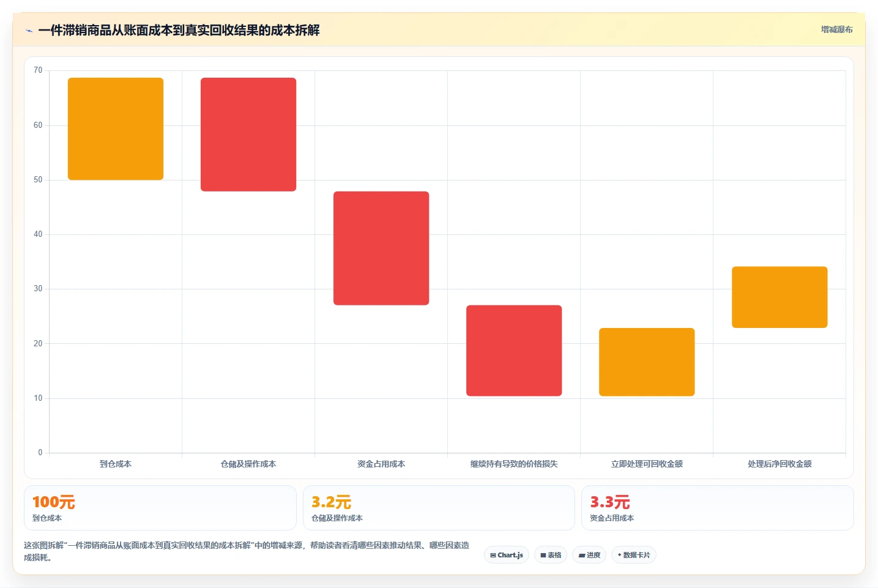Click the red 继续持有导致的价格损失 bar
The width and height of the screenshot is (878, 588).
click(514, 351)
